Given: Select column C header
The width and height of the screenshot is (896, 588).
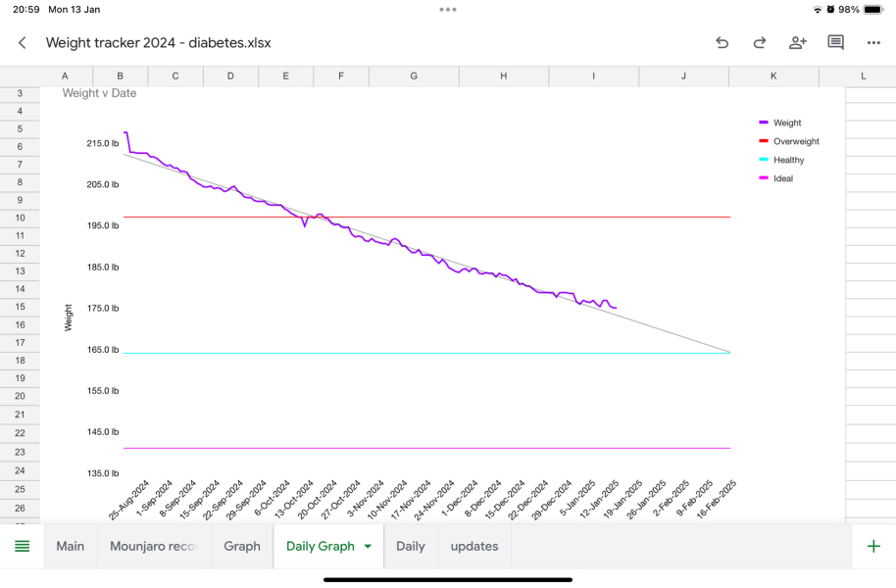Looking at the screenshot, I should [x=175, y=76].
